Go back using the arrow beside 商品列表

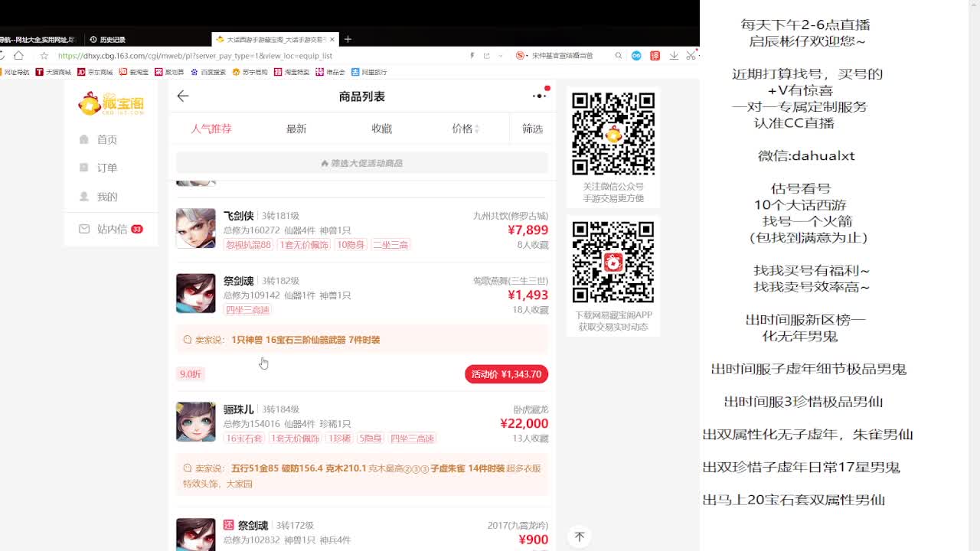(182, 96)
